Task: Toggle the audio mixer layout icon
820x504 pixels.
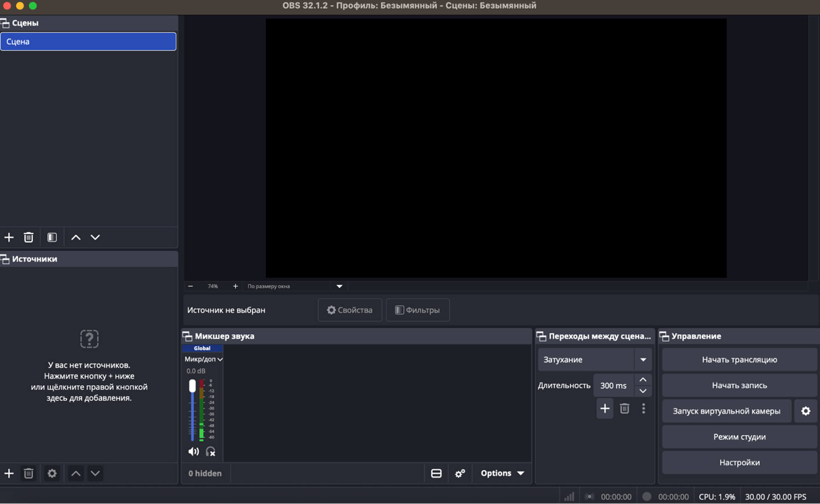Action: (x=436, y=473)
